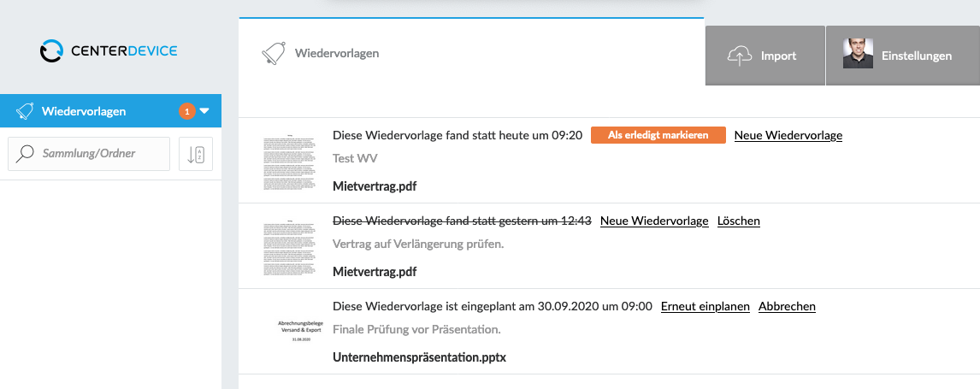
Task: Click Mietvertrag.pdf filename under Vertrag auf Verlängerung prüfen
Action: point(375,272)
